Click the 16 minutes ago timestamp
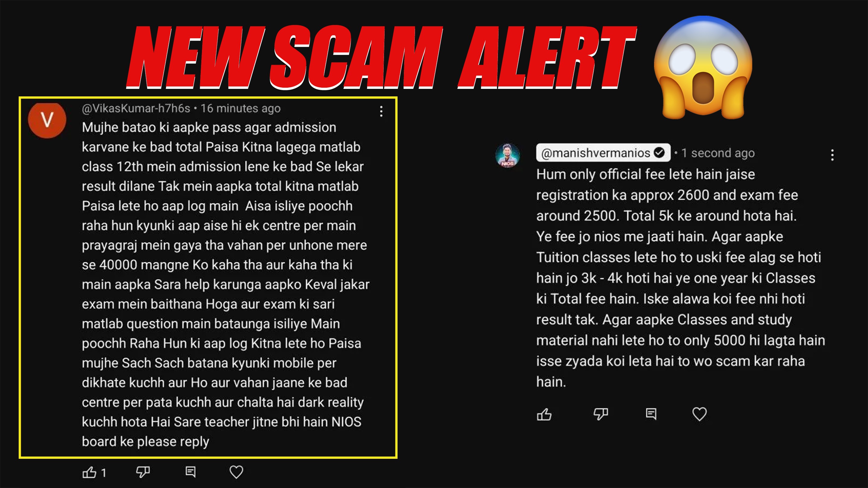868x488 pixels. point(241,108)
